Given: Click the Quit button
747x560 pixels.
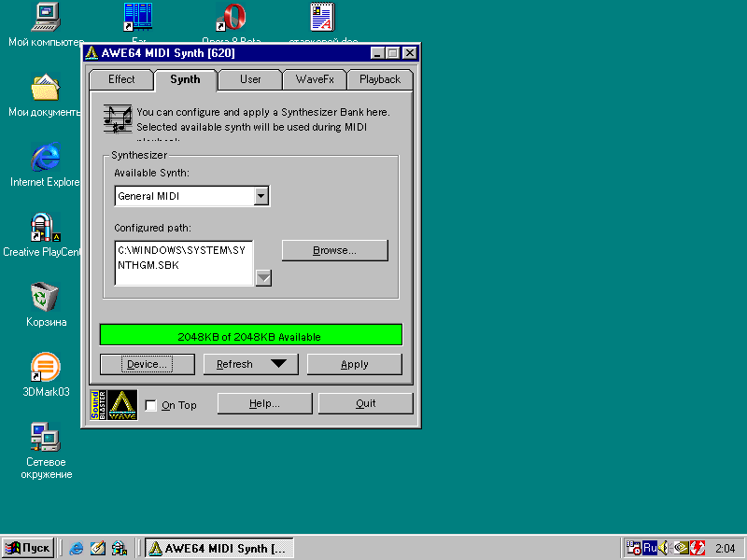Looking at the screenshot, I should pyautogui.click(x=365, y=403).
